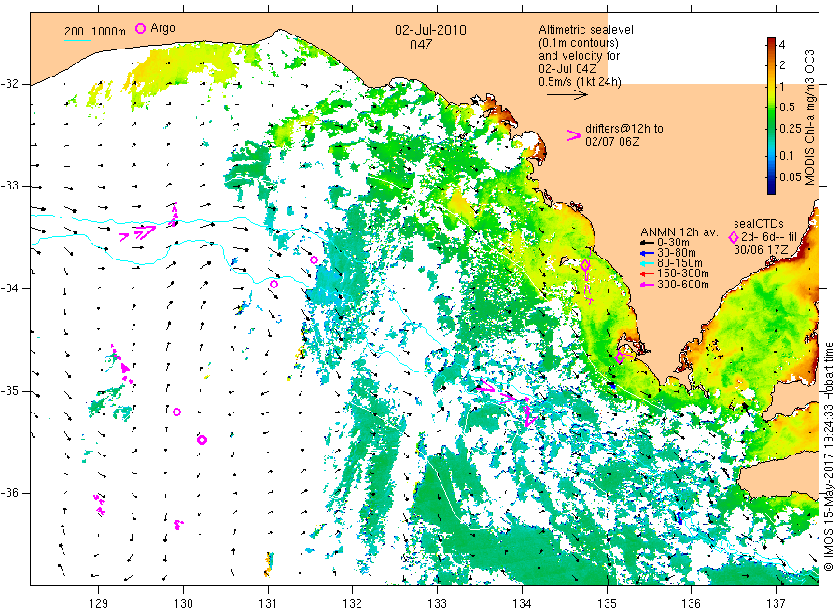Click the Argo circle near 131.1E, 34S
Image resolution: width=840 pixels, height=616 pixels.
click(273, 284)
